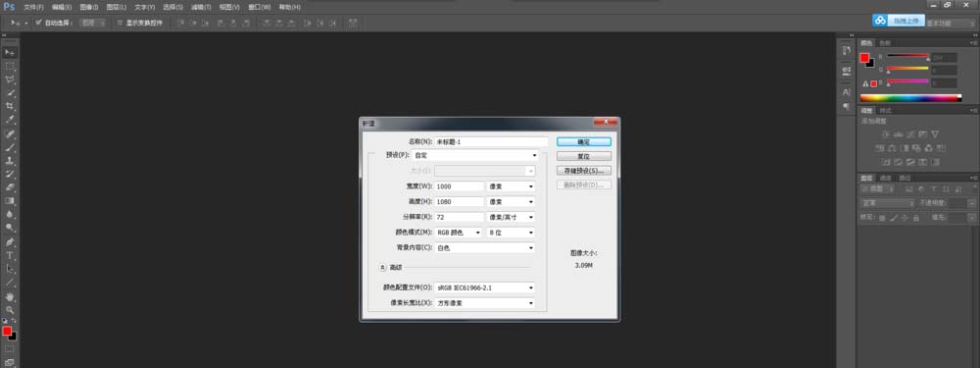Click the 确定 button in New dialog
Screen dimensions: 980x368
(x=584, y=142)
